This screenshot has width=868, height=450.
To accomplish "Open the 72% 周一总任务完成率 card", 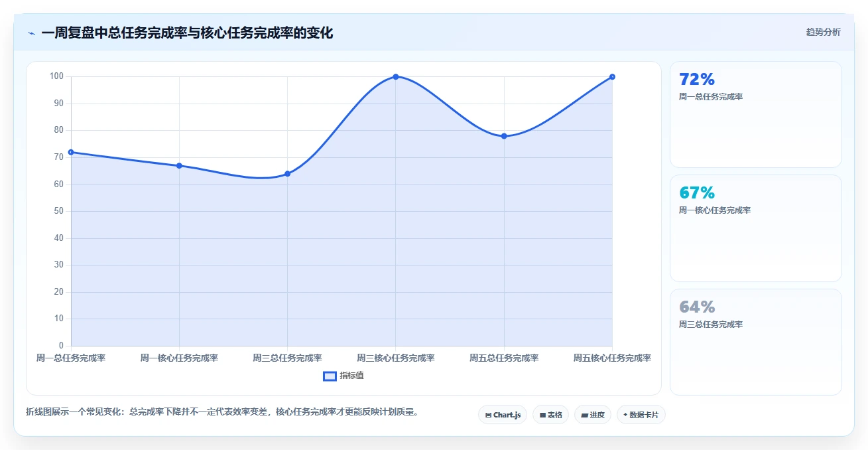I will coord(756,114).
